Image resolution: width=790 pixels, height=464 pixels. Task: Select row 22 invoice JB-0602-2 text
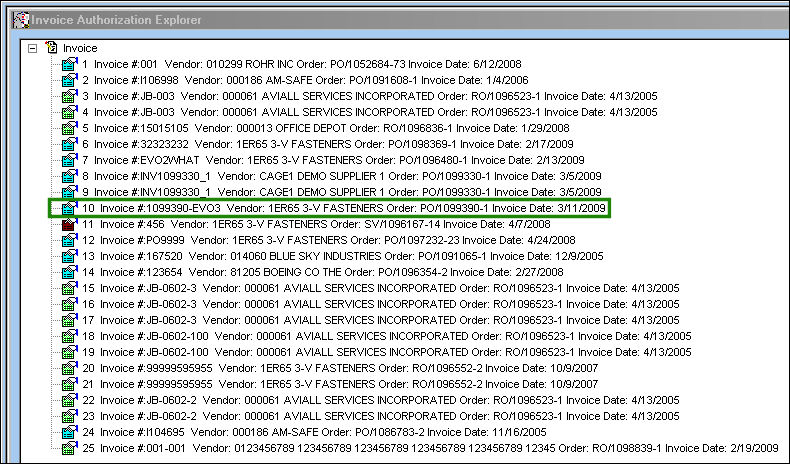[x=381, y=400]
